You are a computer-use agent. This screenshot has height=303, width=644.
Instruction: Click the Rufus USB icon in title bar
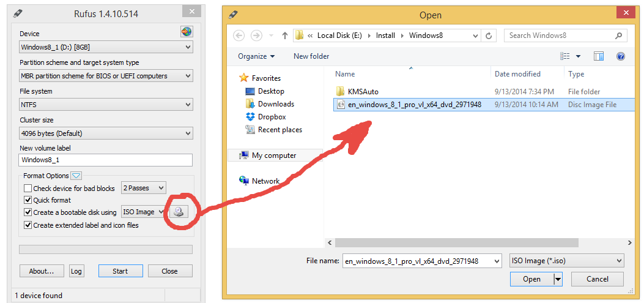[x=17, y=13]
